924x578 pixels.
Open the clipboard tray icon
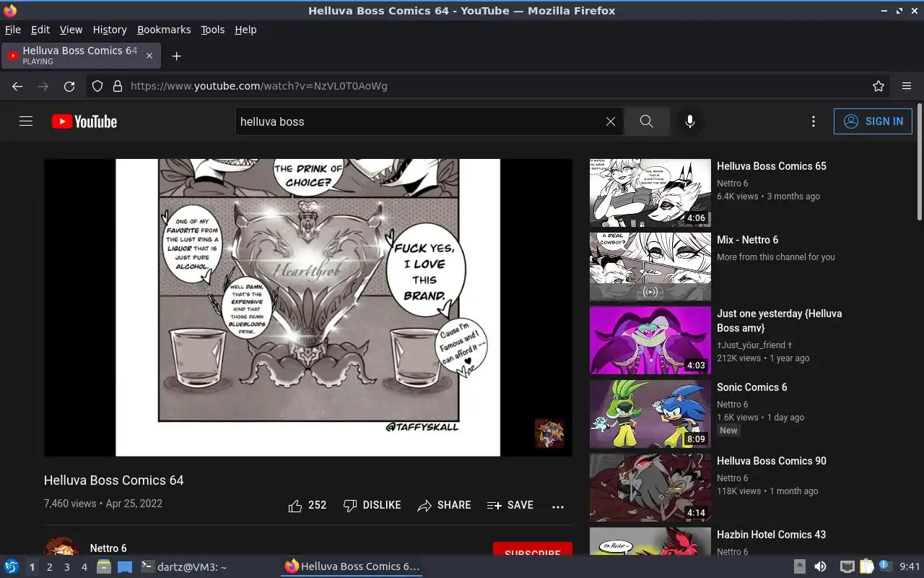(x=867, y=566)
